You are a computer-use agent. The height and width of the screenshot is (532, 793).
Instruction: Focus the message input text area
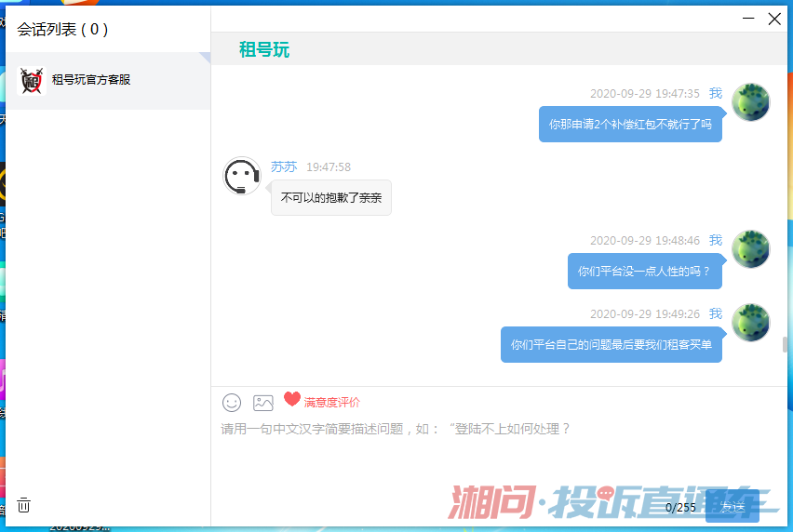[493, 456]
